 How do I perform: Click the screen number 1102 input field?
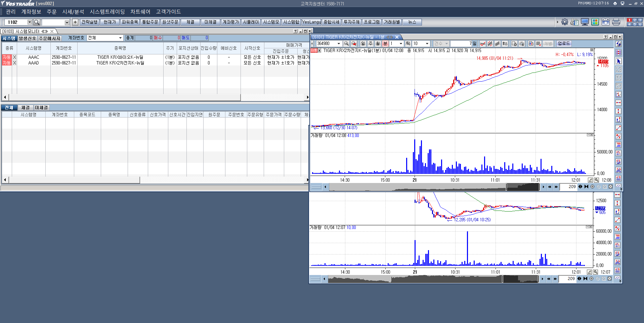[16, 22]
